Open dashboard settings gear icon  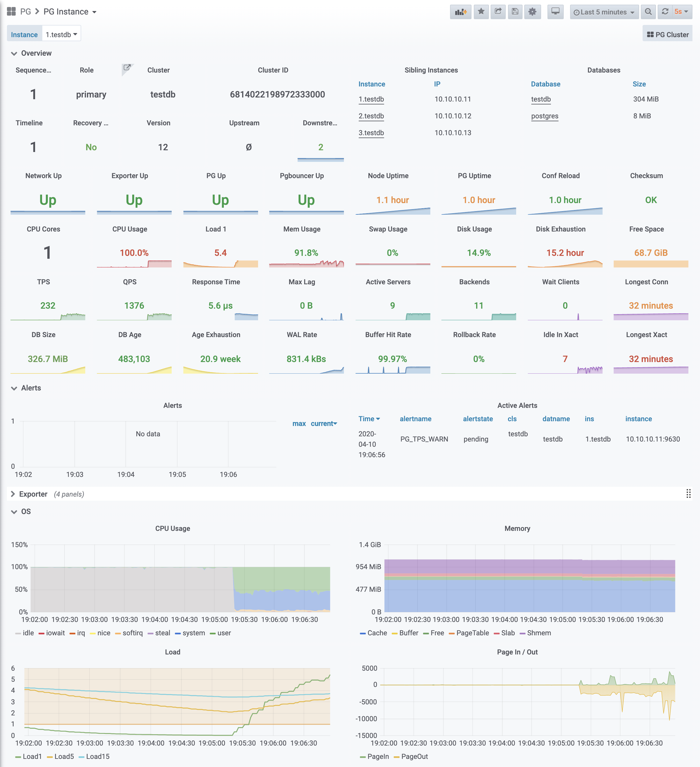[x=532, y=12]
